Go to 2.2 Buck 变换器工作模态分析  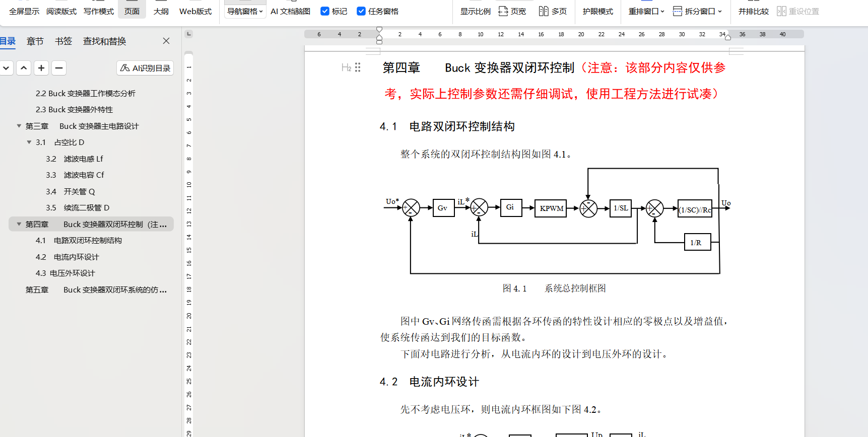tap(86, 93)
